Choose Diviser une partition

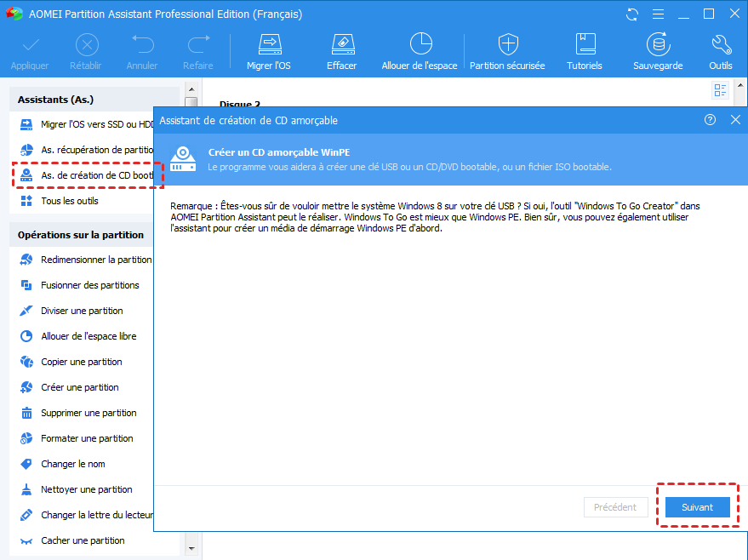click(x=72, y=311)
